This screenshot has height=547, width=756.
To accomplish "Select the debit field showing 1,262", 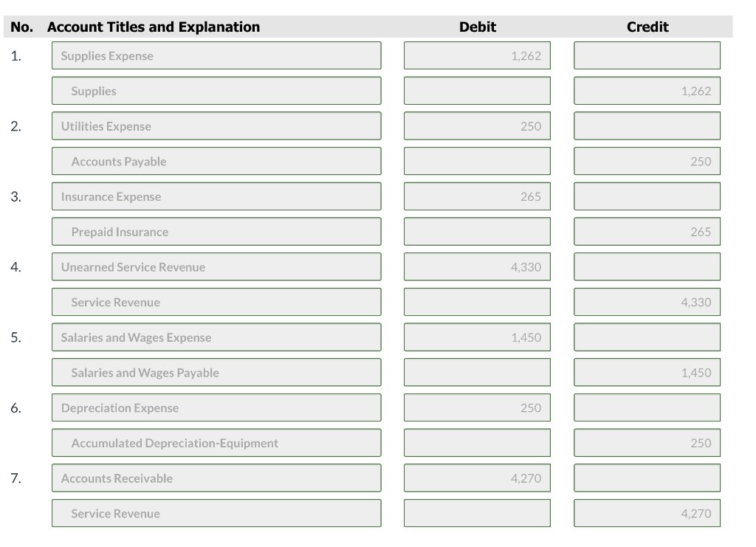I will [x=477, y=55].
